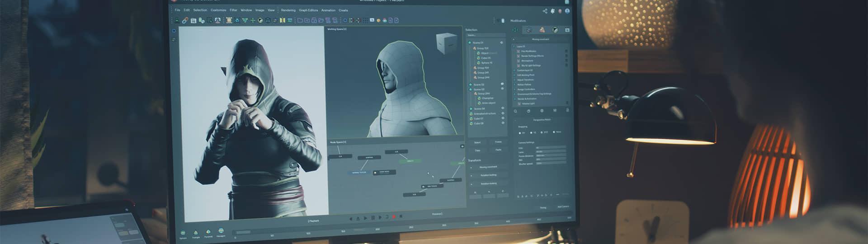Select the Triangle primitive icon

click(196, 232)
